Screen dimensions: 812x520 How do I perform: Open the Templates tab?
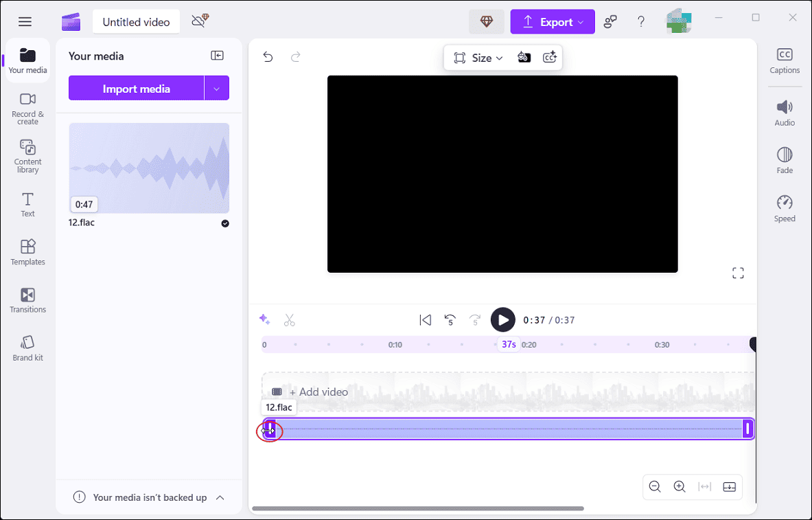coord(28,253)
